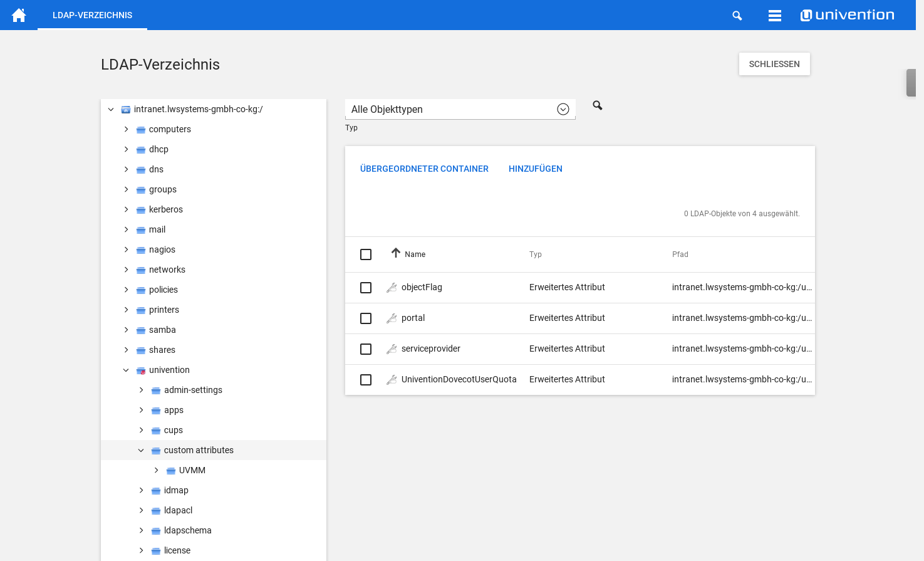
Task: Click the wrench icon next to objectFlag
Action: tap(392, 288)
